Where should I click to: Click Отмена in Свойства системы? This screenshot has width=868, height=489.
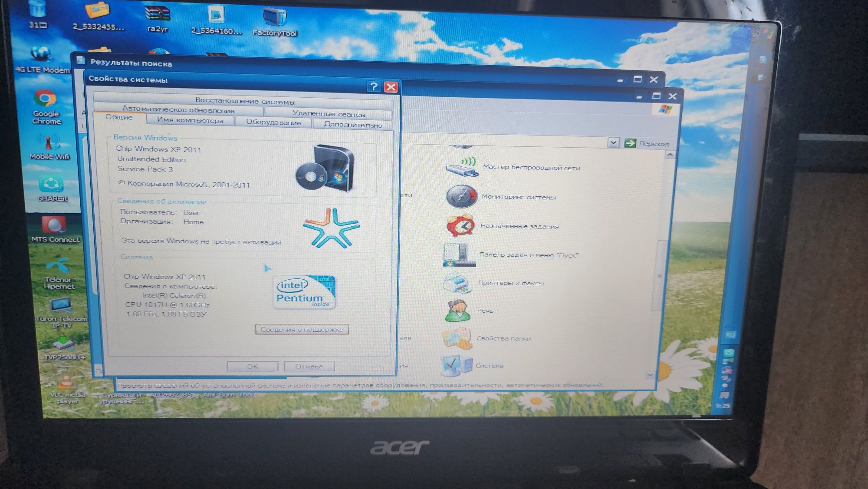coord(309,367)
